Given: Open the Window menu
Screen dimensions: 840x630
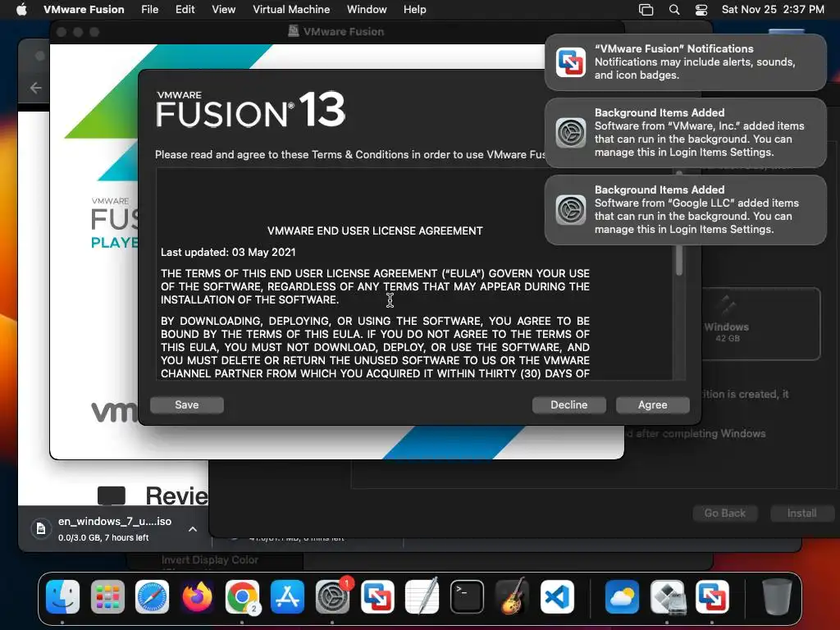Looking at the screenshot, I should point(367,9).
